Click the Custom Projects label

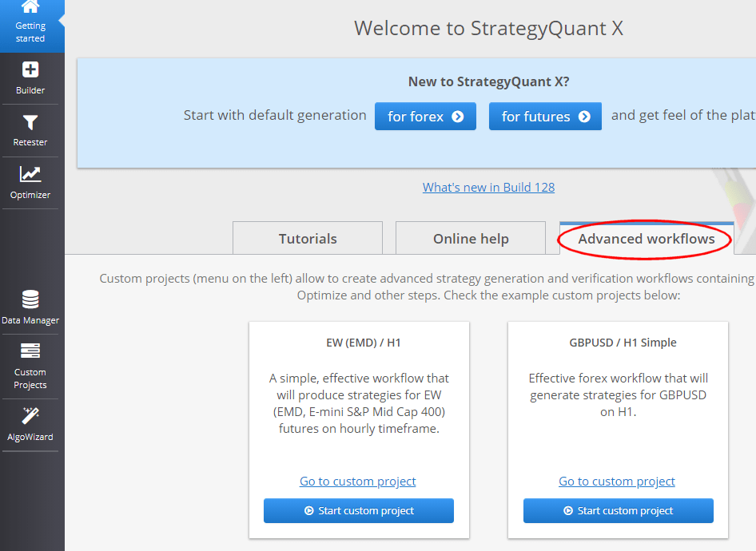coord(30,379)
